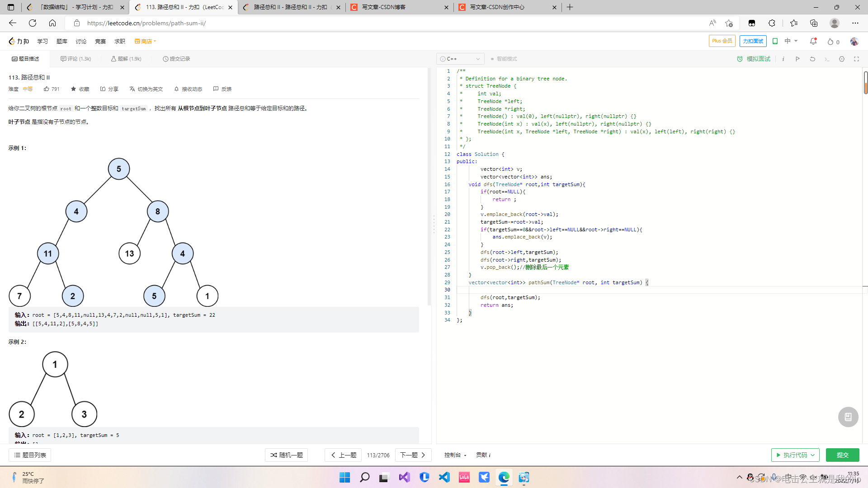The height and width of the screenshot is (488, 868).
Task: Go to next problem with 下一题
Action: [x=412, y=455]
